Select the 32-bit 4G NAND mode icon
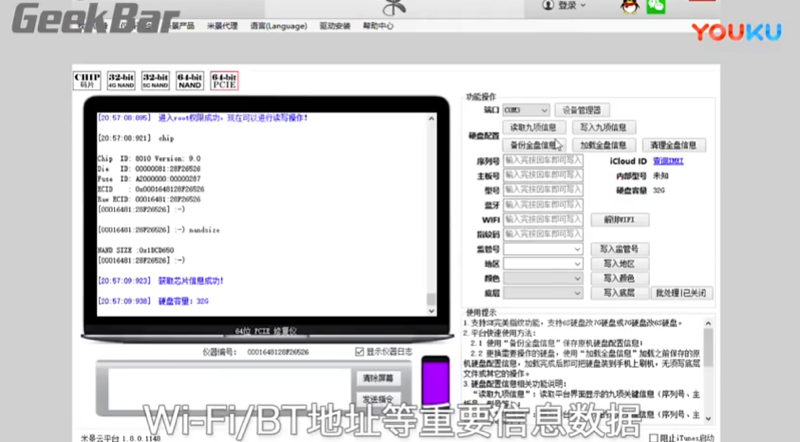The image size is (800, 442). pos(121,79)
